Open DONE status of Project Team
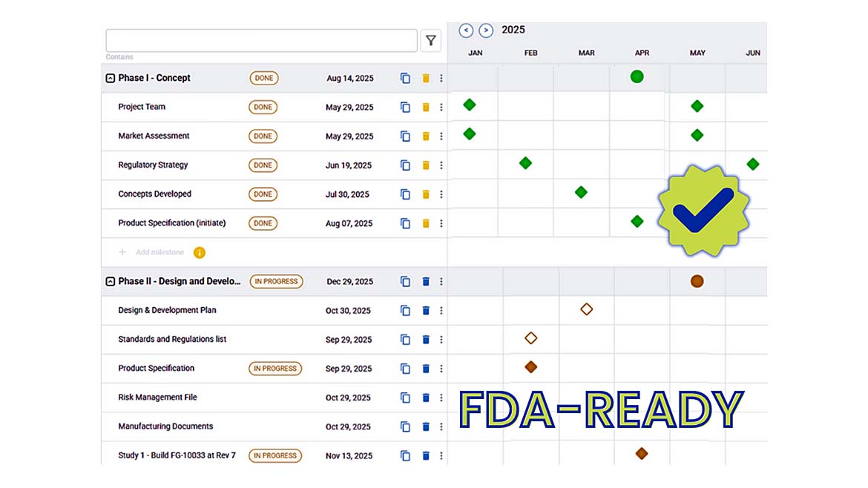 click(263, 107)
